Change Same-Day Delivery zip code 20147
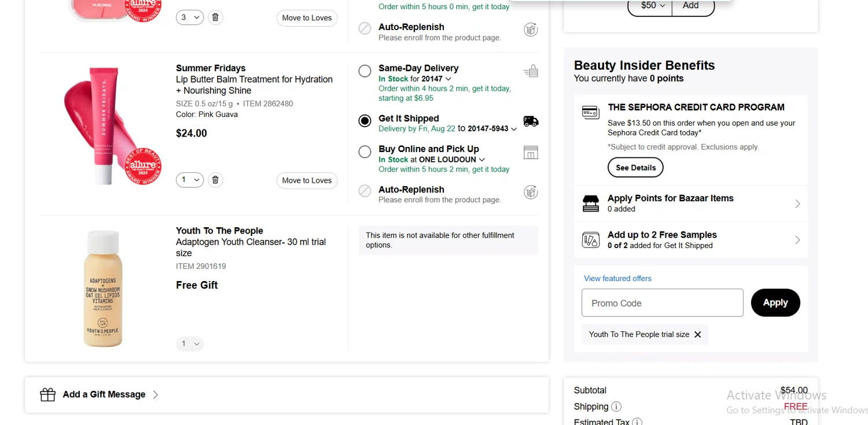The width and height of the screenshot is (868, 425). pos(436,79)
